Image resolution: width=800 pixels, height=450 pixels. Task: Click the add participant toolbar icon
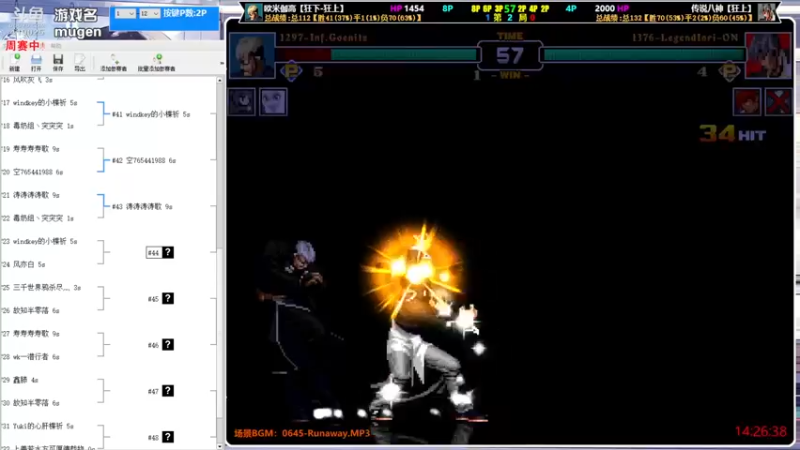(113, 62)
